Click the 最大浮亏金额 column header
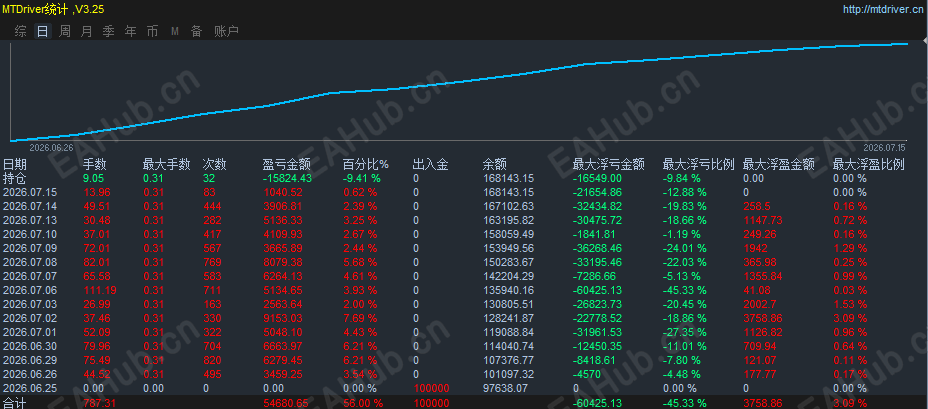This screenshot has height=409, width=928. [608, 165]
